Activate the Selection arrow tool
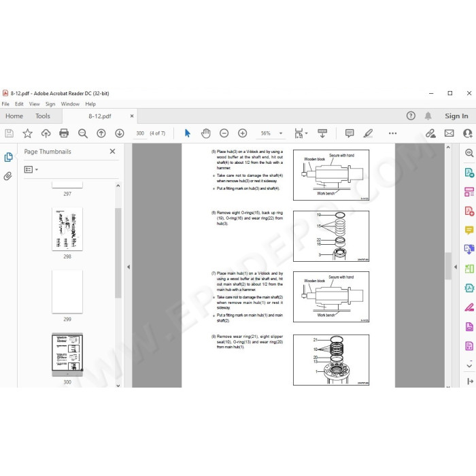This screenshot has width=476, height=476. tap(187, 133)
